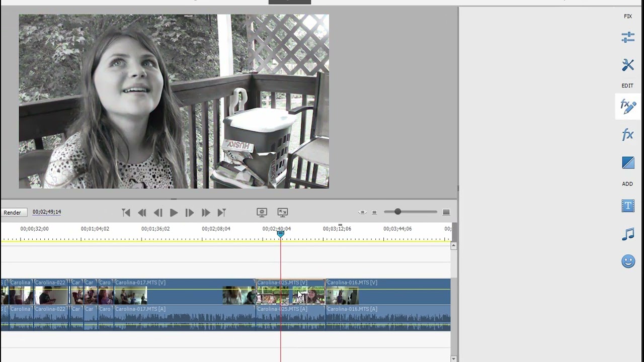Click the zoom out timeline icon
The width and height of the screenshot is (644, 362).
tap(374, 212)
